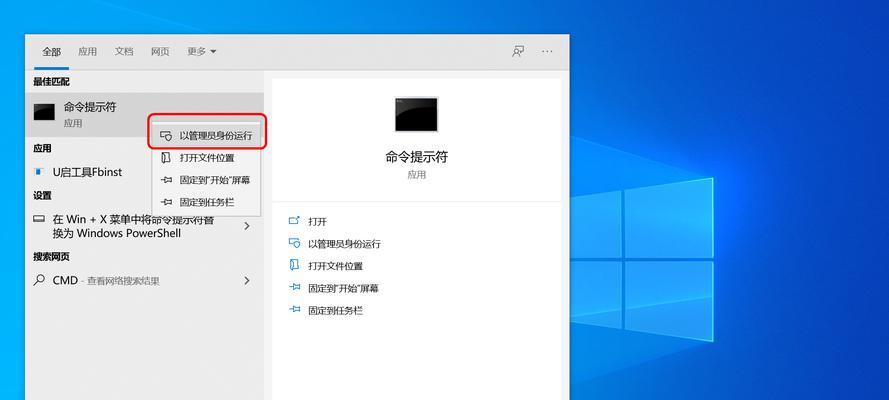Choose 以管理员身份运行 in context menu
The width and height of the screenshot is (889, 400).
pos(207,136)
